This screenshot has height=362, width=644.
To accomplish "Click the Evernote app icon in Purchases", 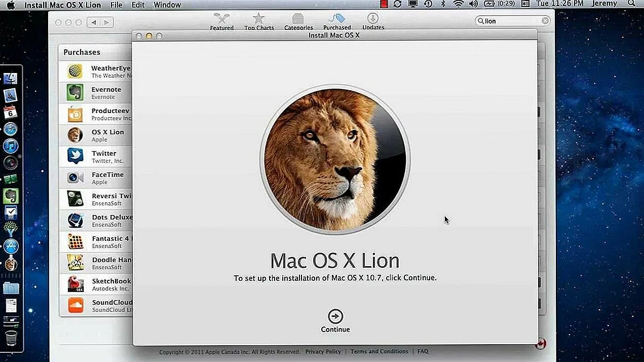I will click(x=75, y=92).
